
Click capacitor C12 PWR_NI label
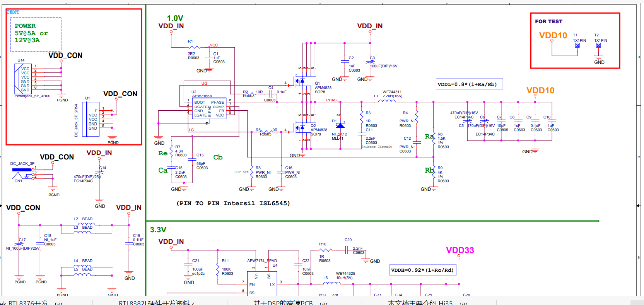(407, 145)
